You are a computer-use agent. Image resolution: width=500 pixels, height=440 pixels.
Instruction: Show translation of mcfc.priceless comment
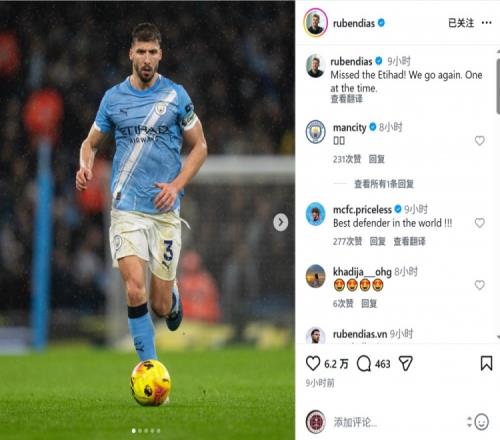pyautogui.click(x=409, y=241)
